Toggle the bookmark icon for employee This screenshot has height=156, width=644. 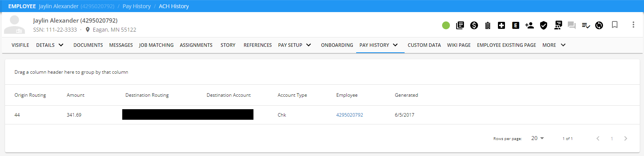click(x=615, y=25)
